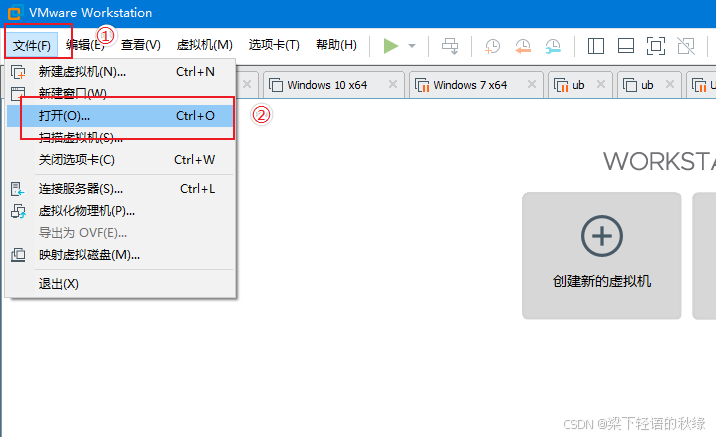
Task: Click the 创建新的虚拟机 tile
Action: point(602,255)
